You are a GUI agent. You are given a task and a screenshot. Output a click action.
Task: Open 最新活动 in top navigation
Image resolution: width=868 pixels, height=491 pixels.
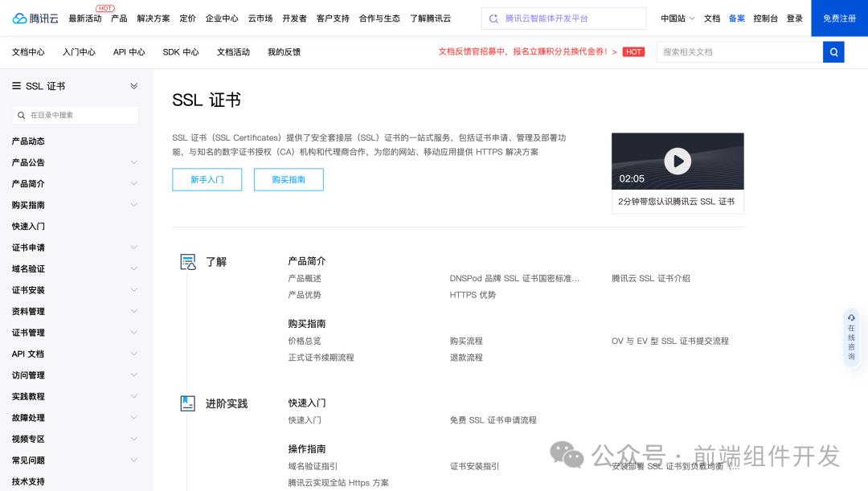[85, 18]
